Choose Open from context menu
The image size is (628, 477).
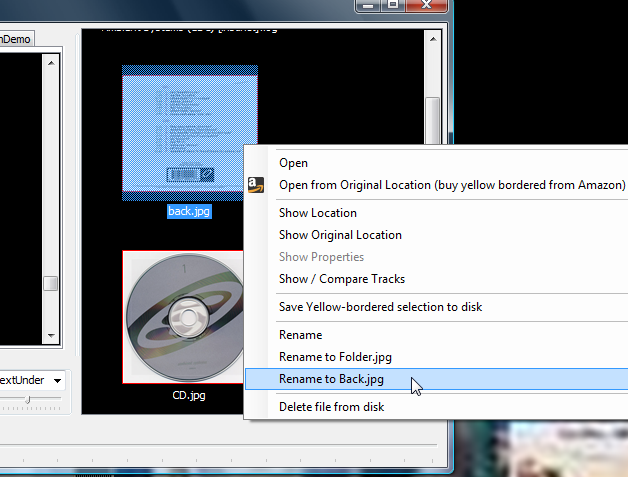[x=437, y=163]
